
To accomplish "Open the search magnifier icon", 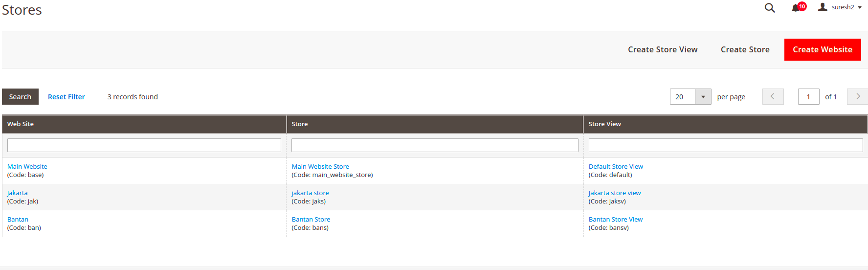I will 769,8.
